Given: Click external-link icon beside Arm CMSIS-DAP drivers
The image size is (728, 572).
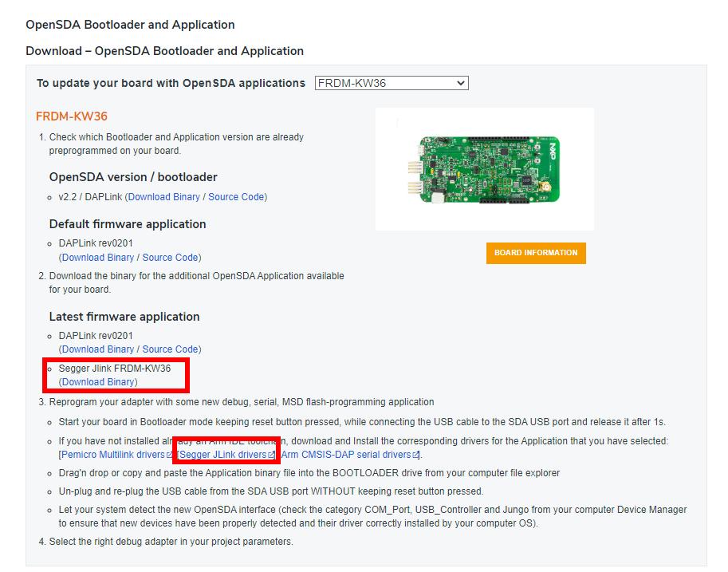Looking at the screenshot, I should pos(415,456).
